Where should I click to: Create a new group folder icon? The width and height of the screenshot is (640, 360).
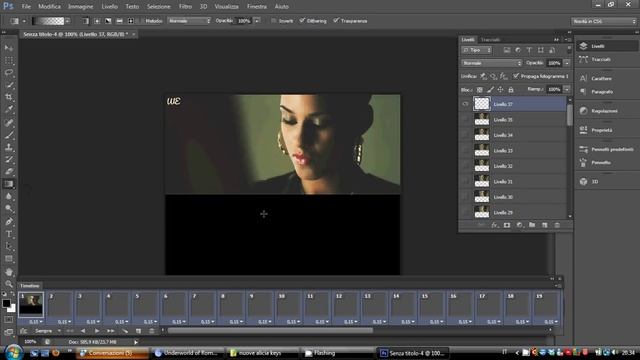532,225
